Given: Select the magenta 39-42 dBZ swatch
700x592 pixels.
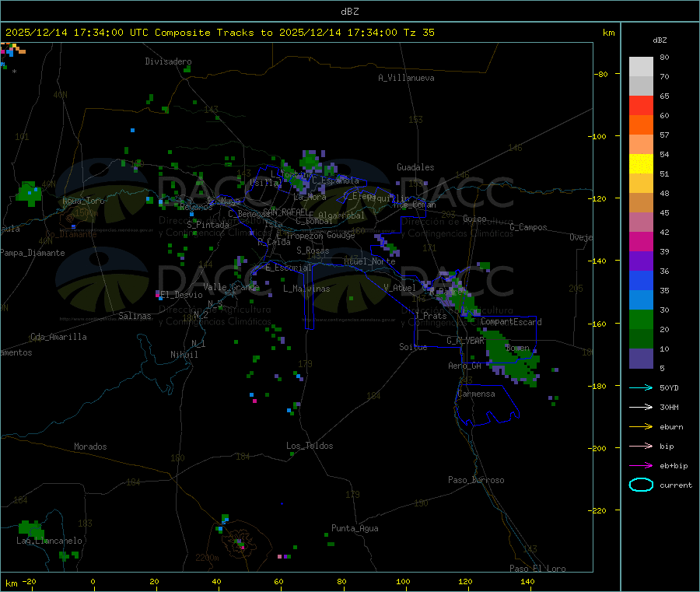Looking at the screenshot, I should pyautogui.click(x=641, y=241).
